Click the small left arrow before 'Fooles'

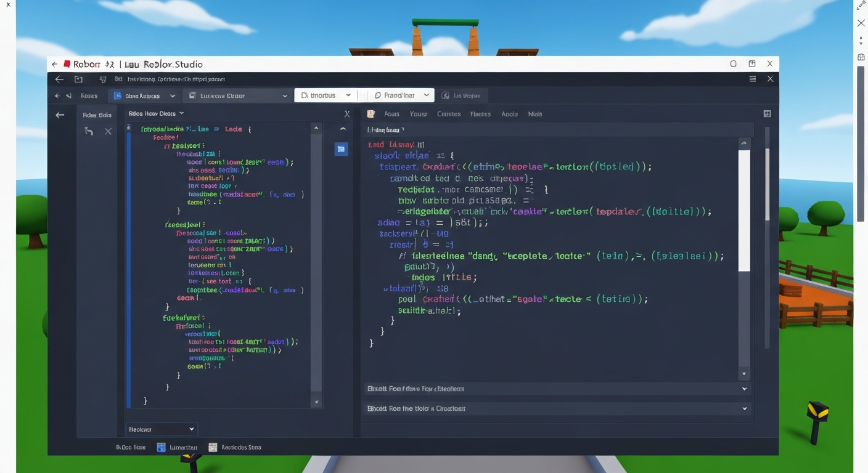(57, 96)
